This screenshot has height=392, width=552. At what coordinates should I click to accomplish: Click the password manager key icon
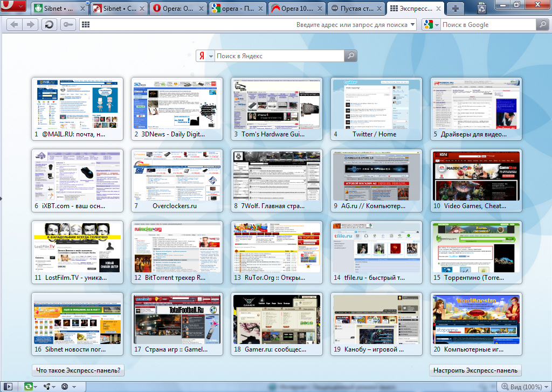pos(68,25)
